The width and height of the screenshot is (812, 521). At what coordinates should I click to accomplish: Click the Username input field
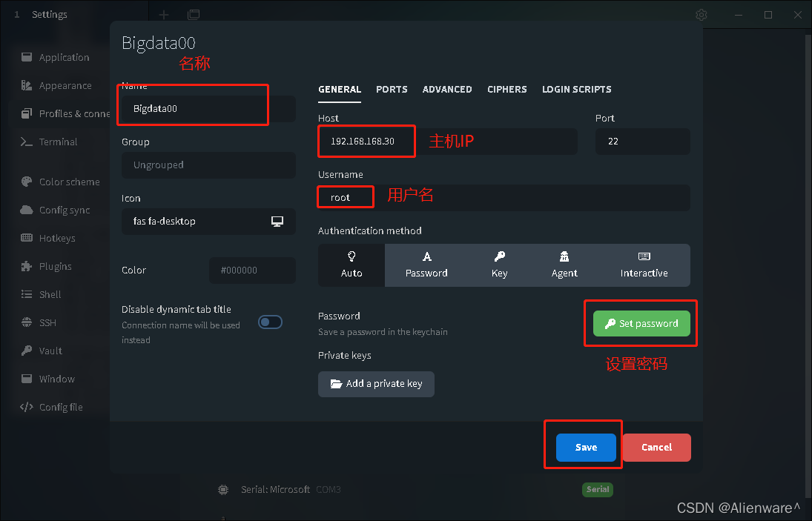504,198
